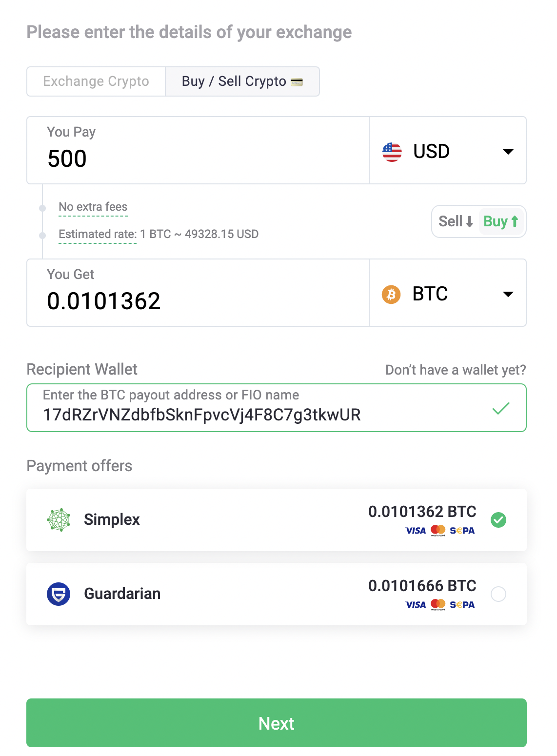Select the Buy / Sell Crypto tab
The height and width of the screenshot is (756, 557).
(242, 81)
